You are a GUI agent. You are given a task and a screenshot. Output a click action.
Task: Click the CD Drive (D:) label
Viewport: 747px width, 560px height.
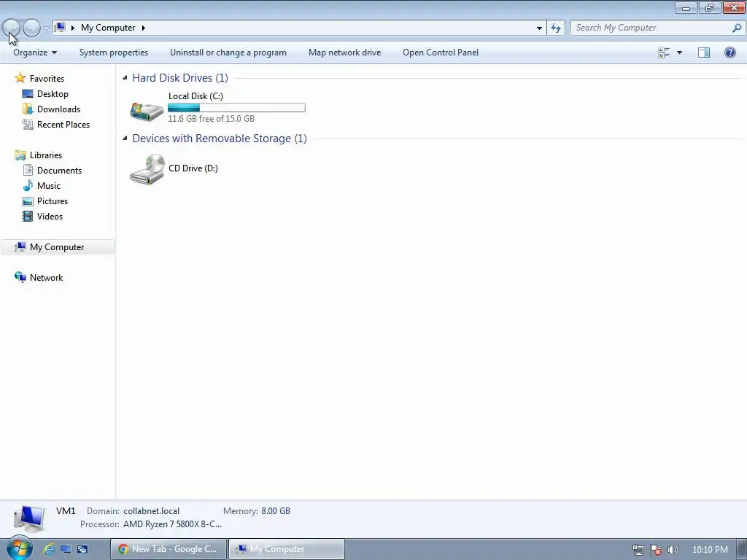click(x=193, y=168)
